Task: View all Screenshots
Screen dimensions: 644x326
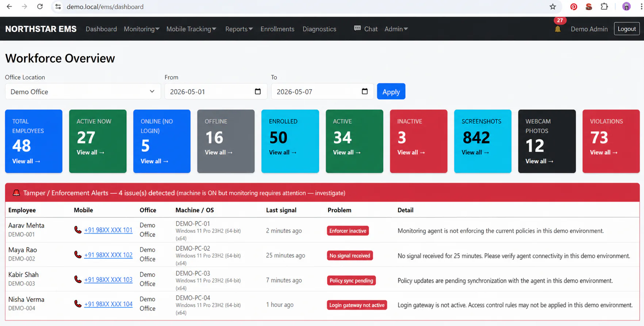Action: click(x=475, y=152)
